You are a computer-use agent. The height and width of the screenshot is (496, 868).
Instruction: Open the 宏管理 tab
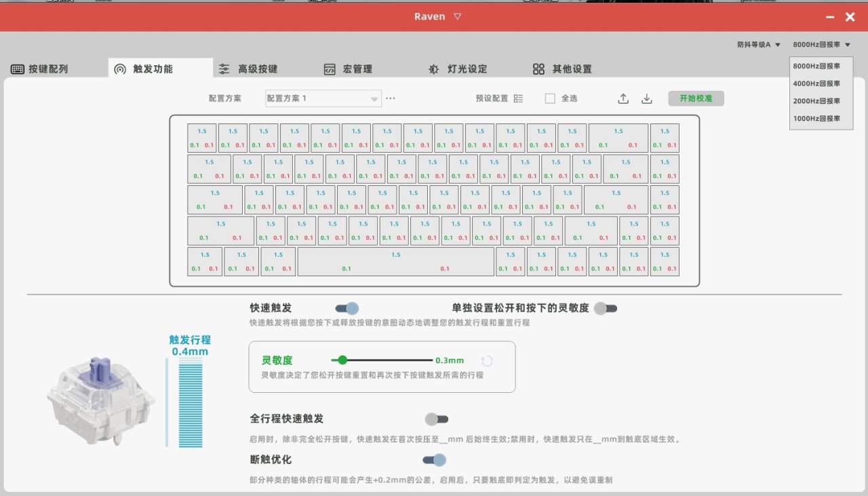(x=348, y=69)
